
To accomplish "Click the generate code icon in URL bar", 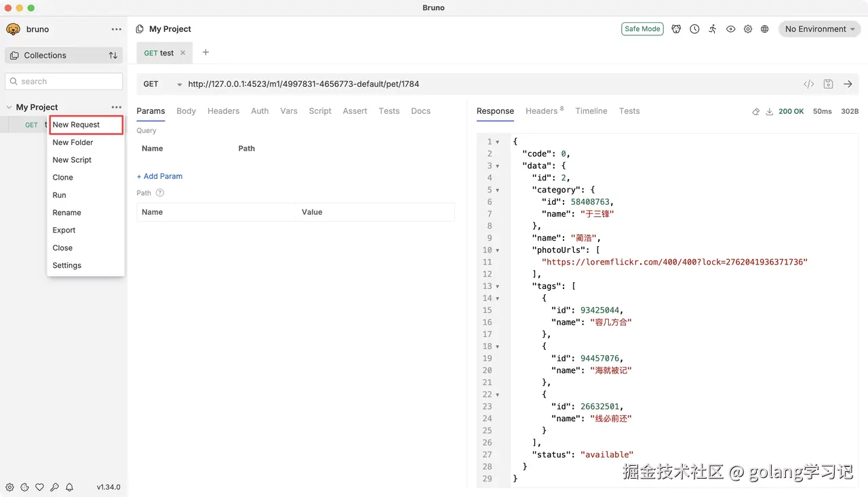I will pos(808,84).
